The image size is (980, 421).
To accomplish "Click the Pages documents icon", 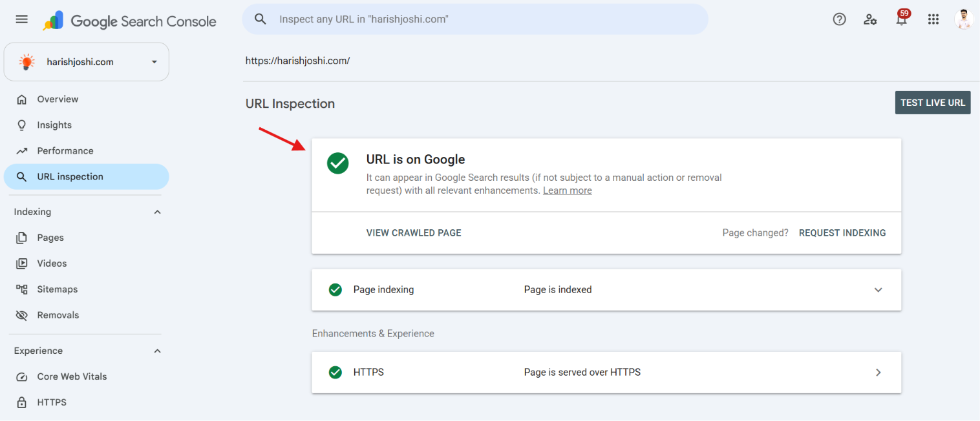I will (22, 238).
